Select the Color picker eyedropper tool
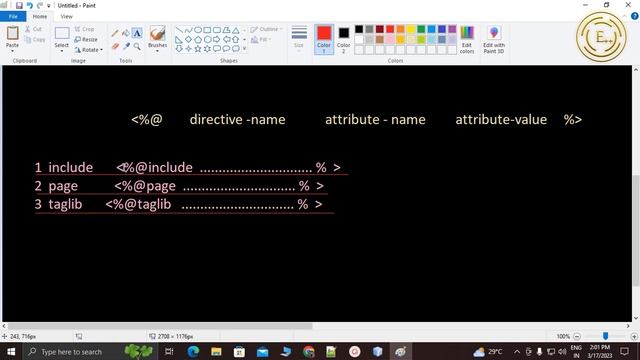Screen dimensions: 640x360 point(126,46)
